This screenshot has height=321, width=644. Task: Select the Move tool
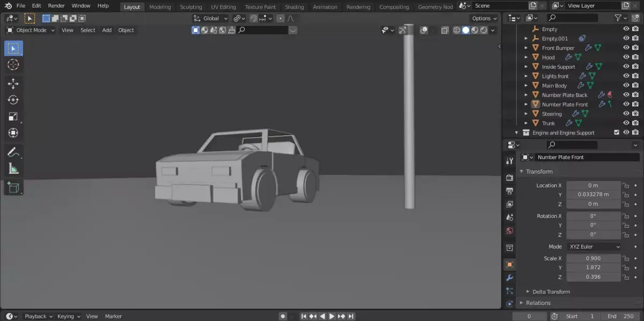point(13,84)
